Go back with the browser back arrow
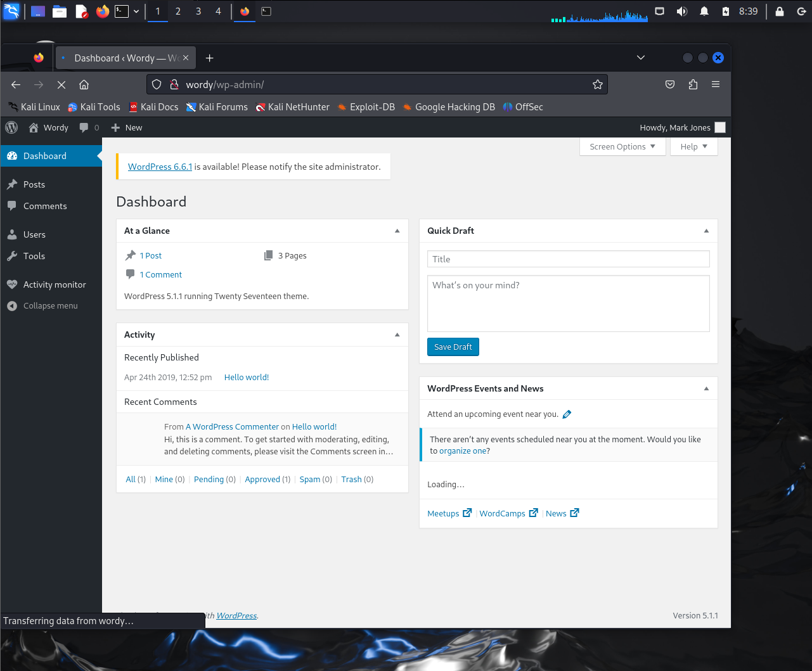Image resolution: width=812 pixels, height=671 pixels. tap(16, 84)
